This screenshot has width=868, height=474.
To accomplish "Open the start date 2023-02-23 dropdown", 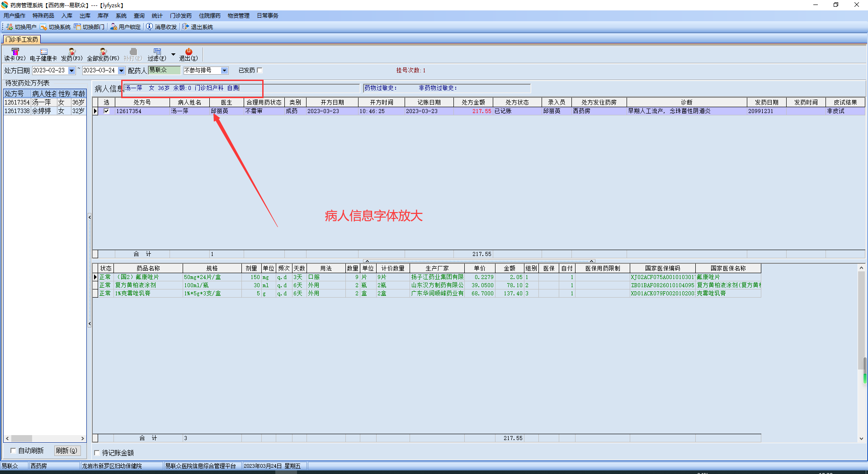I will 71,71.
